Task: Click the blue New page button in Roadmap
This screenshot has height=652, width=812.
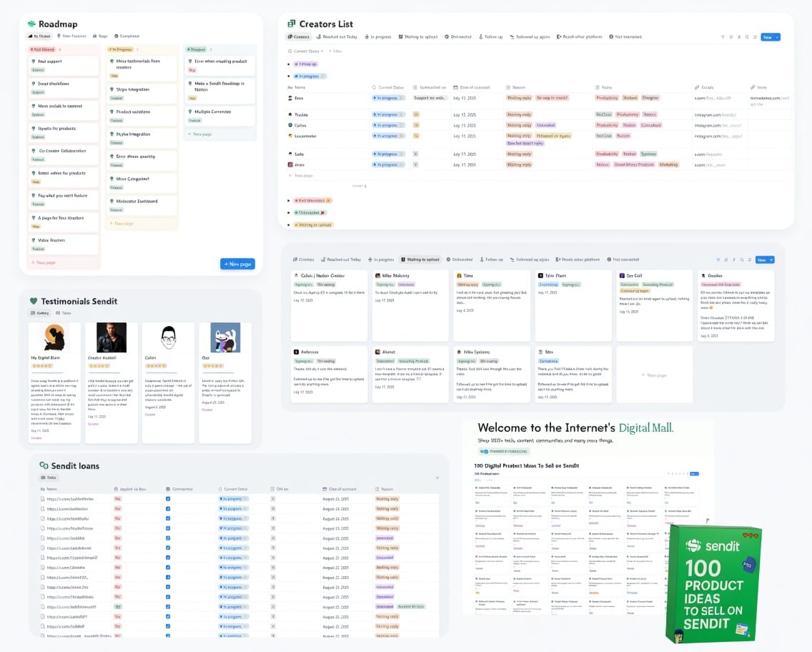Action: (237, 264)
